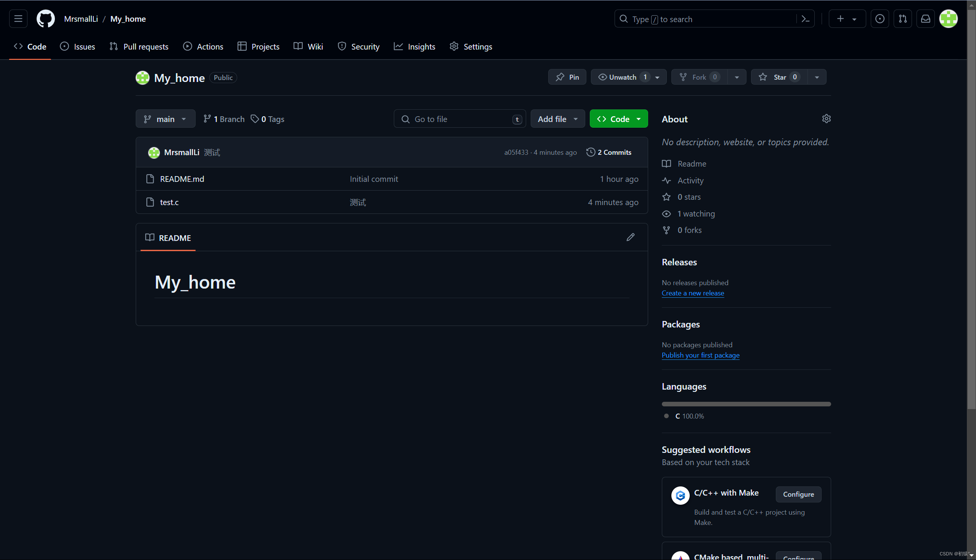The height and width of the screenshot is (560, 976).
Task: Switch to the Issues tab
Action: (78, 47)
